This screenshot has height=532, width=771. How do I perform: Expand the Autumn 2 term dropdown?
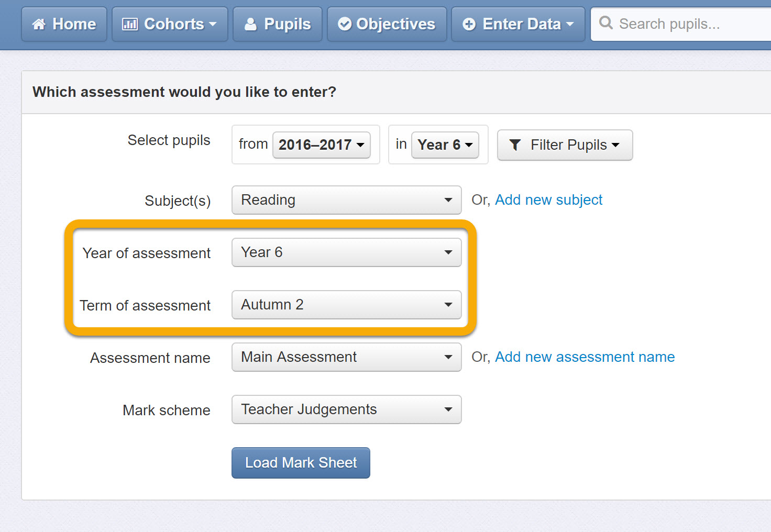347,305
